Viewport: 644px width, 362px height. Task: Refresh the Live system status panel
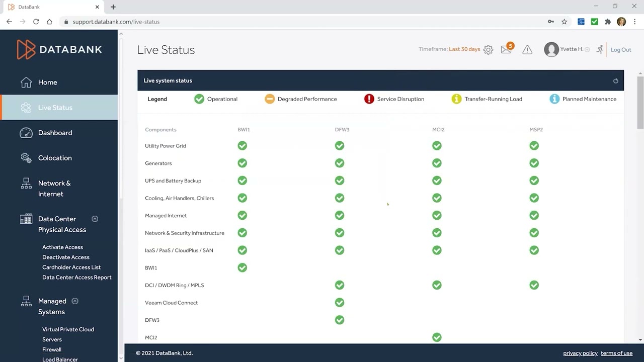(615, 81)
